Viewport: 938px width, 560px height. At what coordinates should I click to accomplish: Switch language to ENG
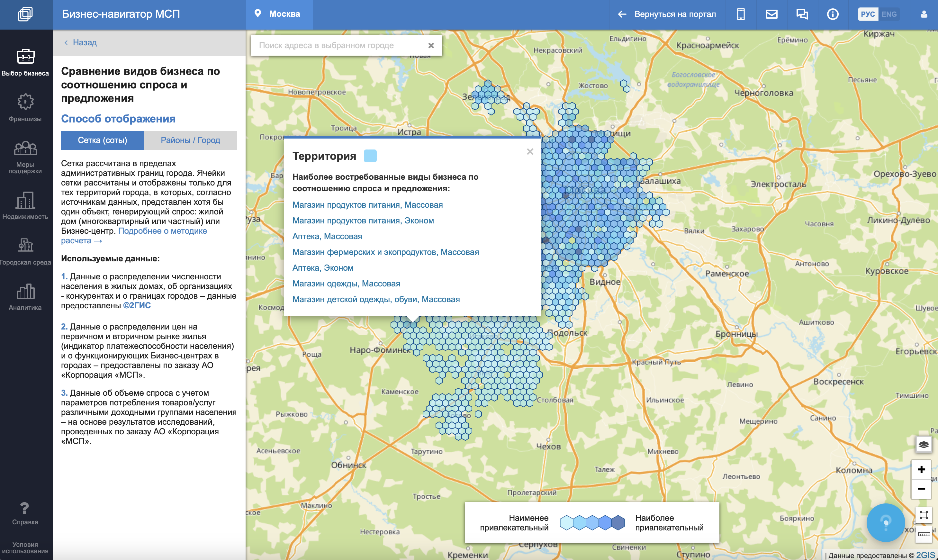tap(888, 14)
